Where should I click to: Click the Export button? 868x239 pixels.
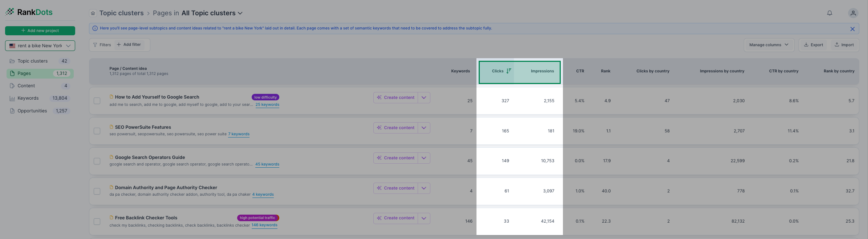(x=814, y=45)
